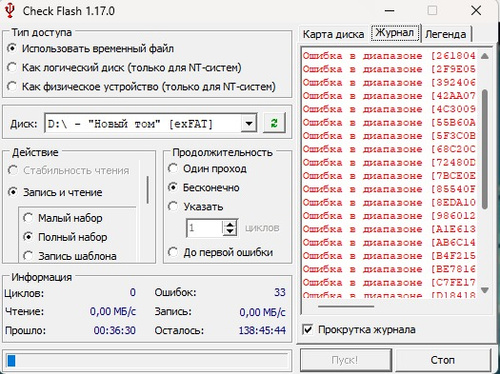Toggle 'Прокрутка журнала' checkbox
500x374 pixels.
(x=359, y=330)
